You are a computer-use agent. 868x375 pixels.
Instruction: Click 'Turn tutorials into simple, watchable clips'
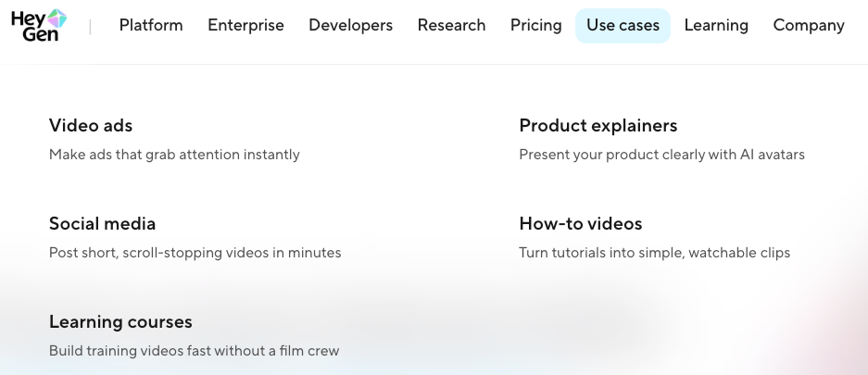(x=654, y=253)
